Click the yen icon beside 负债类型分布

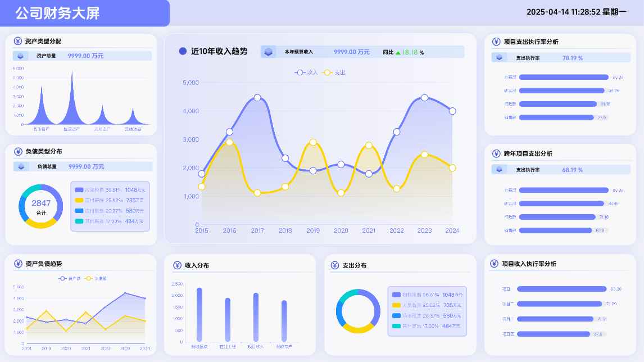(18, 152)
